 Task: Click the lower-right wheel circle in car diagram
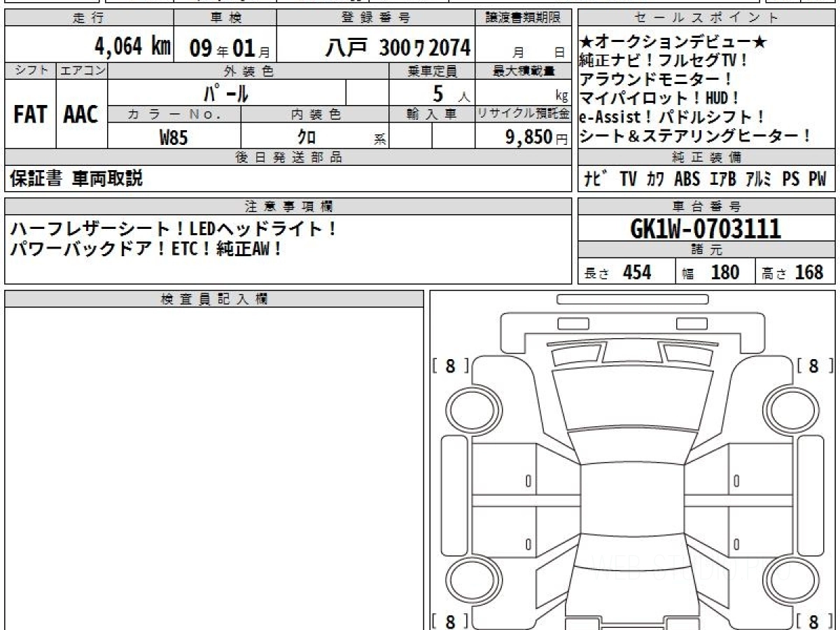785,581
